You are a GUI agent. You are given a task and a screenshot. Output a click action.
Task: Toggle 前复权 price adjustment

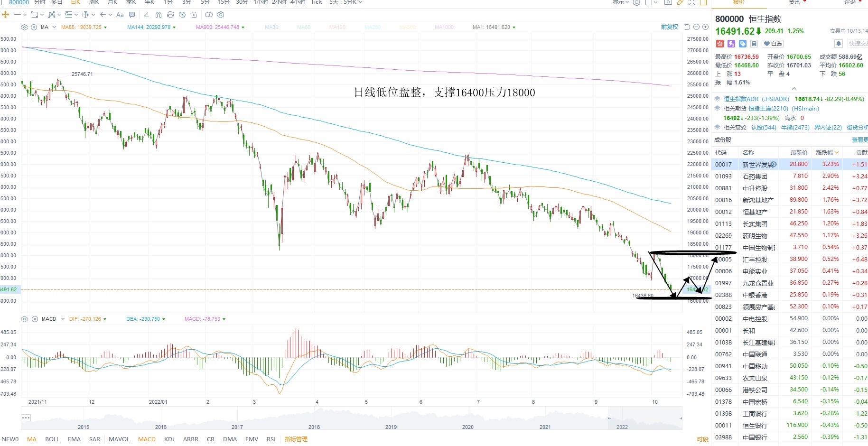pos(669,27)
